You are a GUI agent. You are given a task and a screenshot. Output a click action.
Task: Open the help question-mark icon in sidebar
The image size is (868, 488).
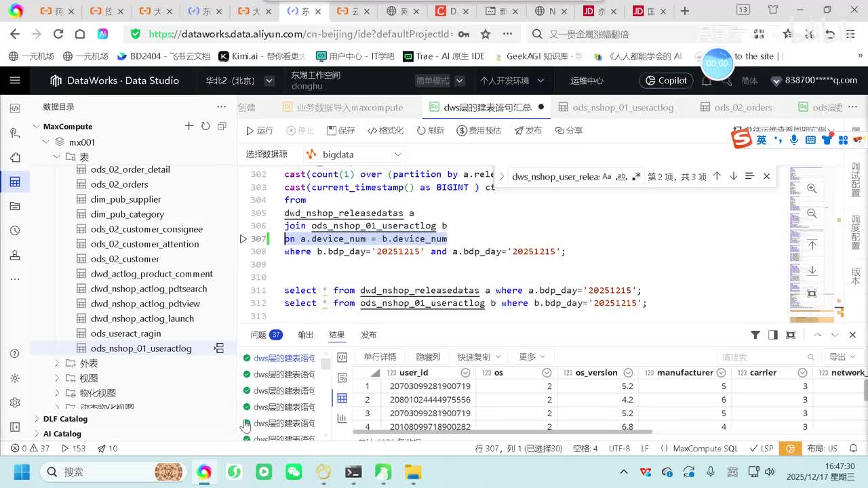point(15,354)
